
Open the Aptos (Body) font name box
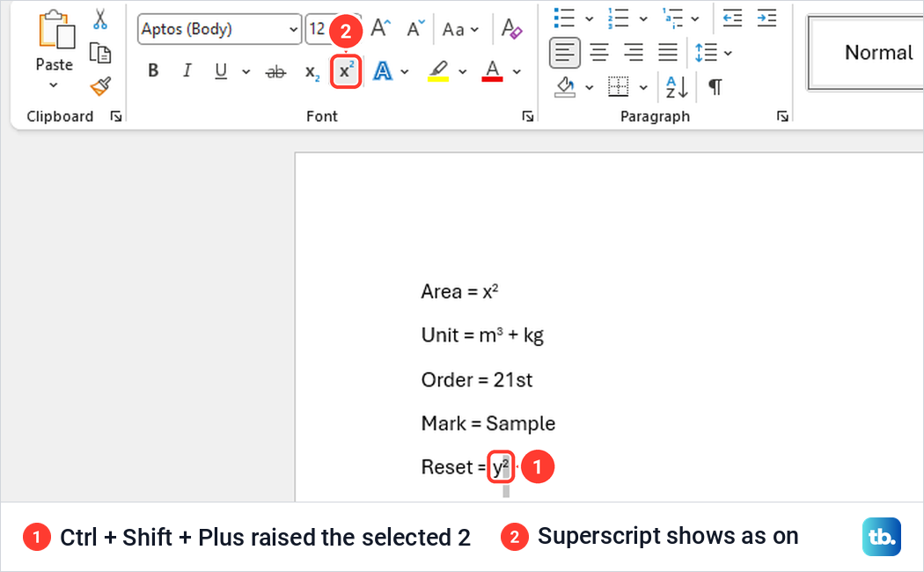[x=219, y=29]
